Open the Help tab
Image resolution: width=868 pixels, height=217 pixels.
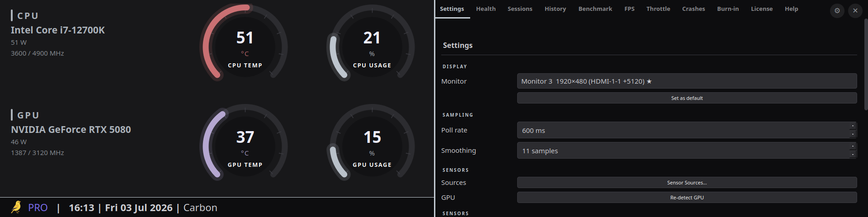(791, 9)
